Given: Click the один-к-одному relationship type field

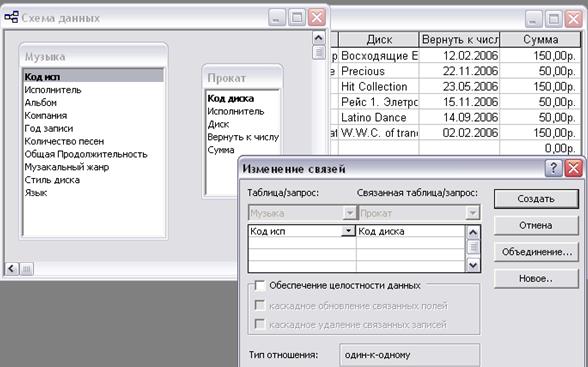Looking at the screenshot, I should tap(410, 354).
